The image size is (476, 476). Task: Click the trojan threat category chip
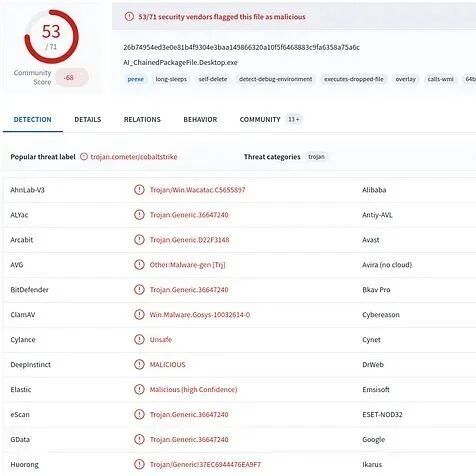[x=316, y=157]
